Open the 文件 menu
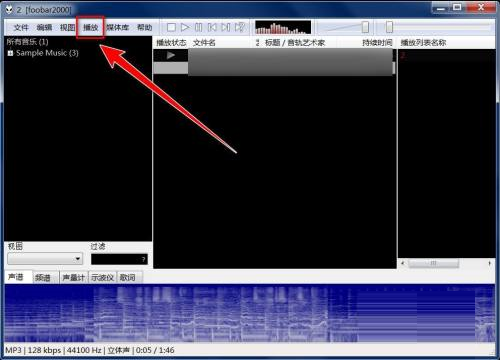This screenshot has width=500, height=360. (x=21, y=27)
